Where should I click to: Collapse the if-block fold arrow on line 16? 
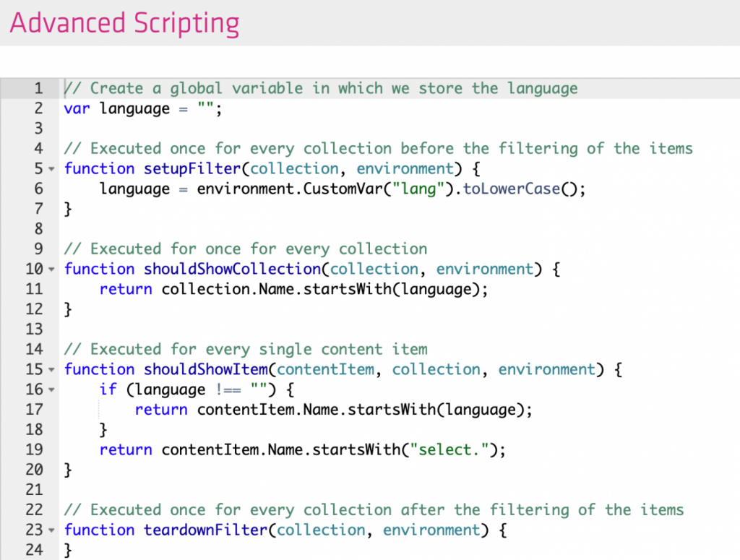(x=51, y=389)
